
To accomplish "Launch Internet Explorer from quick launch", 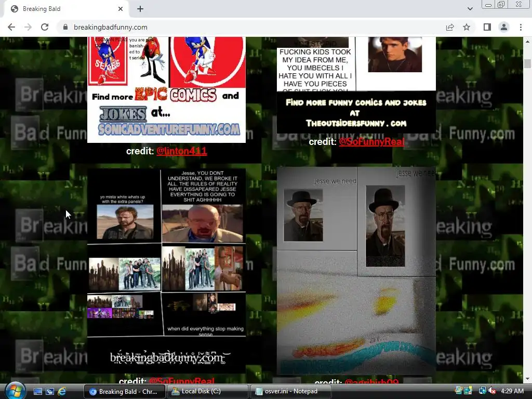I will tap(62, 392).
